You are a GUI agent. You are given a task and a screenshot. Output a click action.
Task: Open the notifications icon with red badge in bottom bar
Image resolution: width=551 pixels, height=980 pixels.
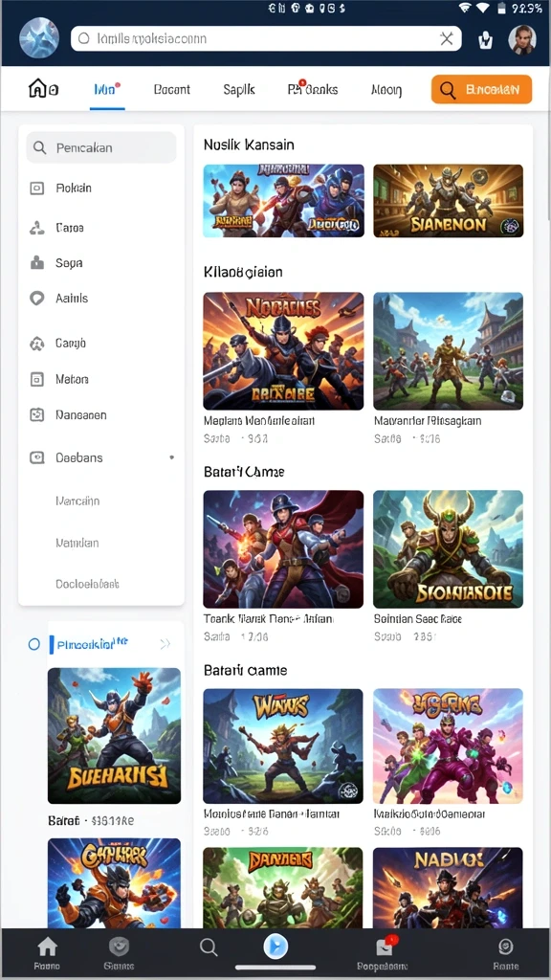click(384, 947)
